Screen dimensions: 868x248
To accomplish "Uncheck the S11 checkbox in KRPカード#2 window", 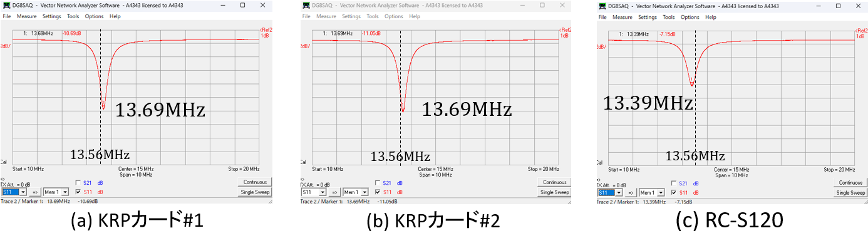I will pyautogui.click(x=377, y=192).
